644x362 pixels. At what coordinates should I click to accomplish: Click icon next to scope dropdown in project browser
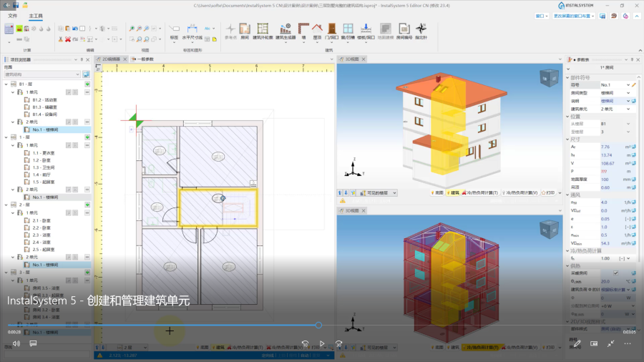pos(86,74)
